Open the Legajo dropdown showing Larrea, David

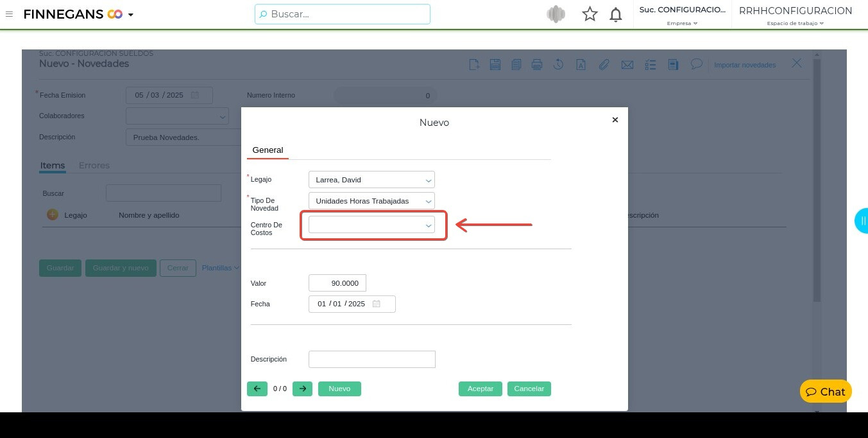371,180
